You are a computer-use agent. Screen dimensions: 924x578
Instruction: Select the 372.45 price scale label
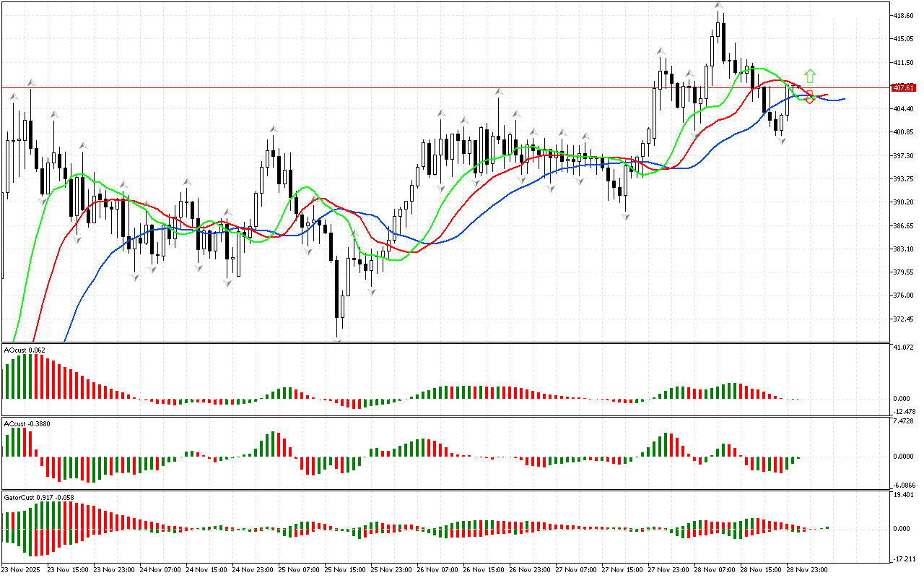point(904,319)
